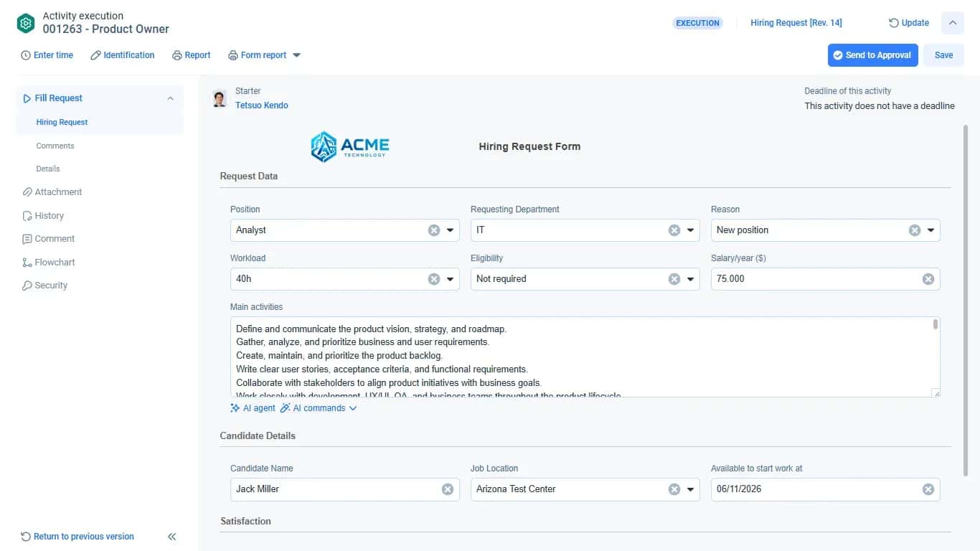Click the AI agent sparkle icon
This screenshot has width=980, height=551.
tap(235, 408)
